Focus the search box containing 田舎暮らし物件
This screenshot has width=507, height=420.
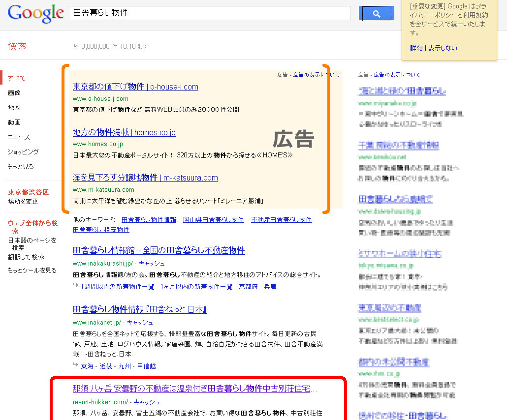click(210, 13)
